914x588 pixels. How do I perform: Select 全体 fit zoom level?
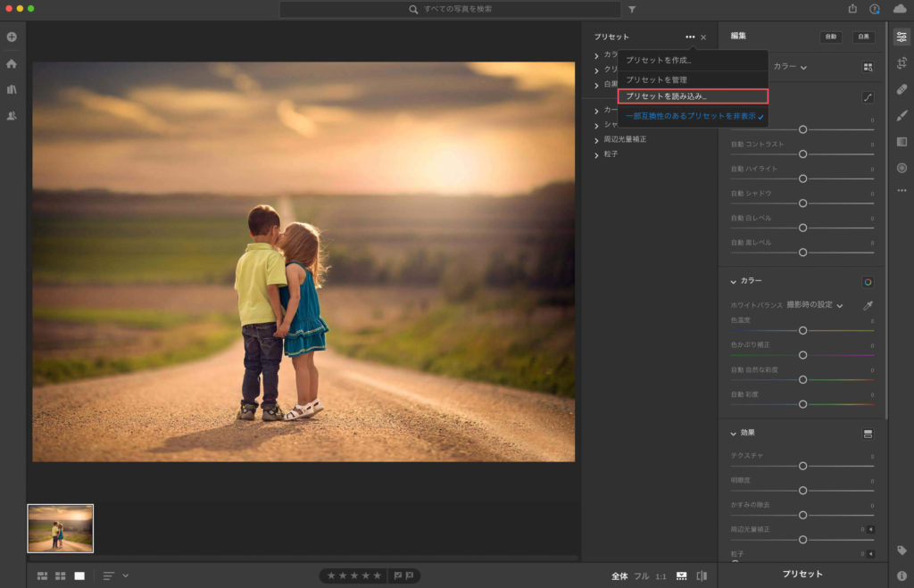(619, 576)
